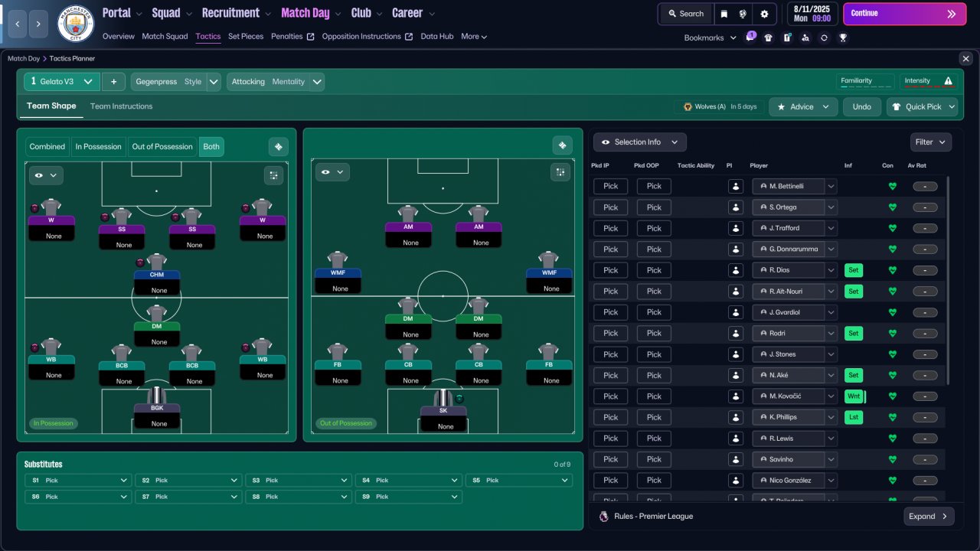Open the Quick Pick dropdown
The width and height of the screenshot is (980, 551).
[922, 106]
